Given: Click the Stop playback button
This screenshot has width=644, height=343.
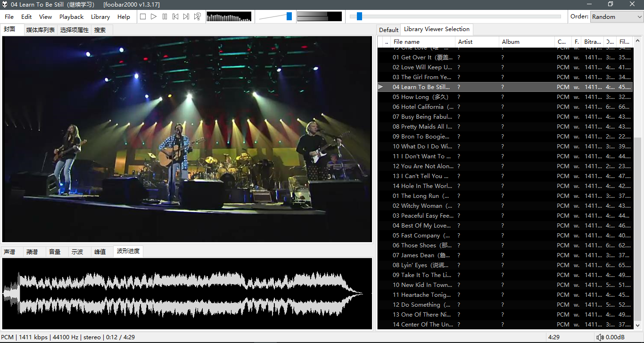Looking at the screenshot, I should tap(143, 16).
